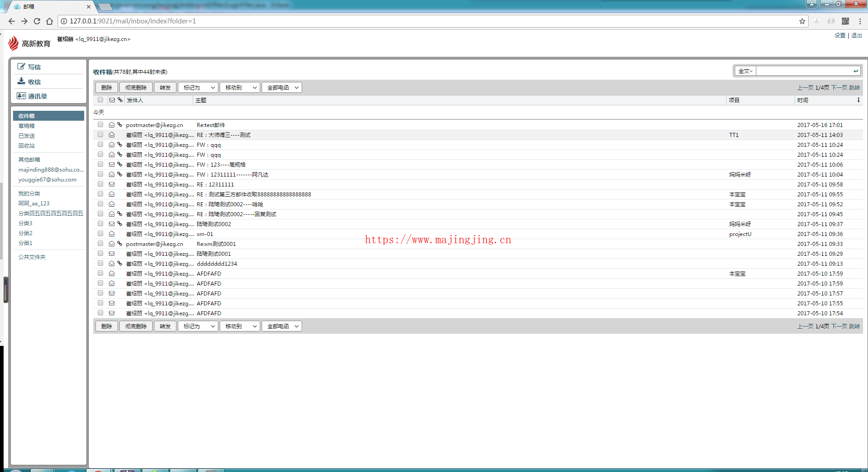868x472 pixels.
Task: Check the xm-01 message checkbox
Action: click(x=100, y=234)
